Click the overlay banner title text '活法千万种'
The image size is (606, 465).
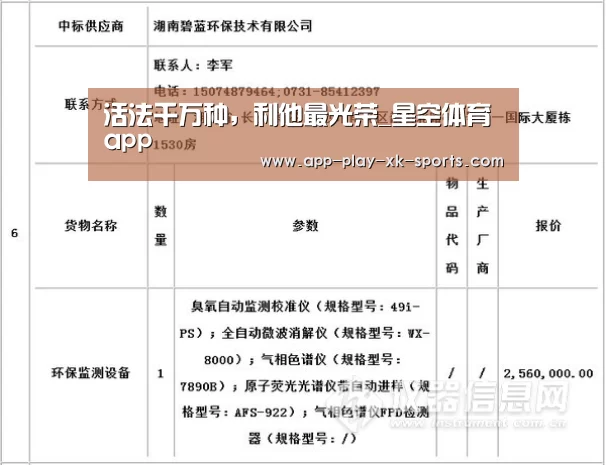coord(165,115)
